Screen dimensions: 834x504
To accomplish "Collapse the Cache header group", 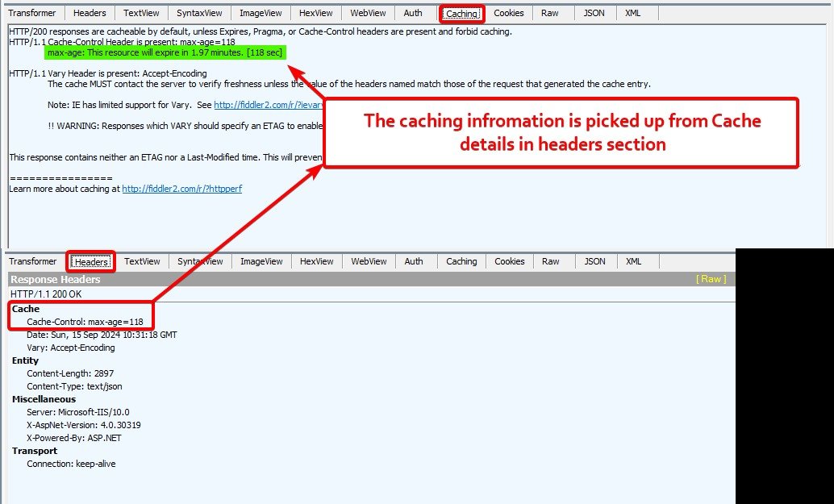I will tap(24, 308).
